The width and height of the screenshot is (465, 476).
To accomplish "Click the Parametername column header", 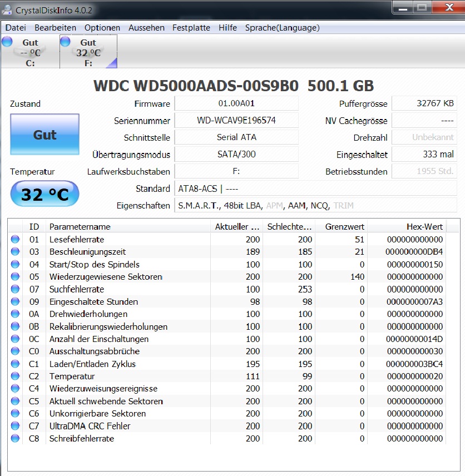I will (x=128, y=226).
